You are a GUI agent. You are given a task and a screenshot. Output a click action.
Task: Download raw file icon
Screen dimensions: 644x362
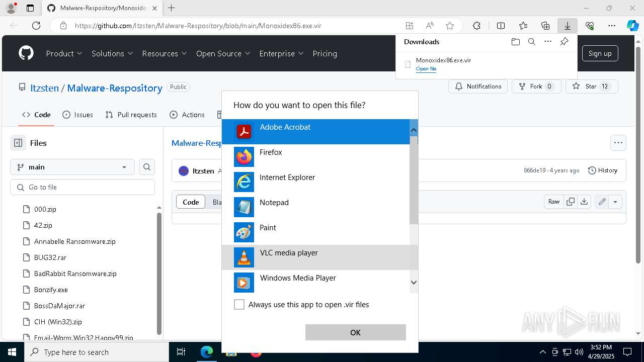pyautogui.click(x=584, y=202)
